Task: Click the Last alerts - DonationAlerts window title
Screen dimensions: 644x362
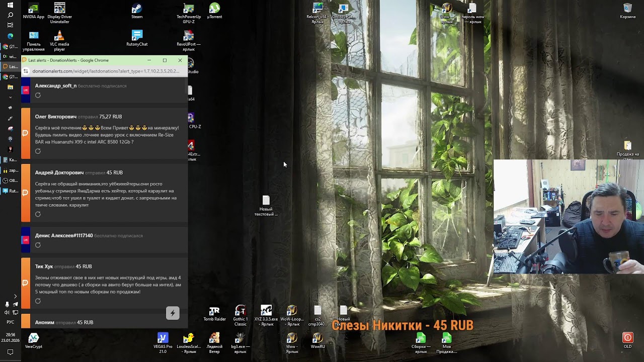Action: point(68,60)
